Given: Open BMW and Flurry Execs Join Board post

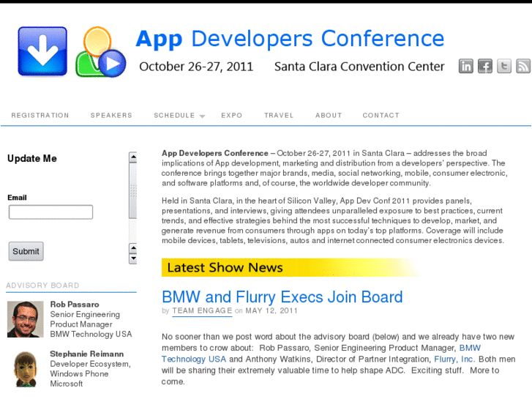Looking at the screenshot, I should (x=282, y=297).
